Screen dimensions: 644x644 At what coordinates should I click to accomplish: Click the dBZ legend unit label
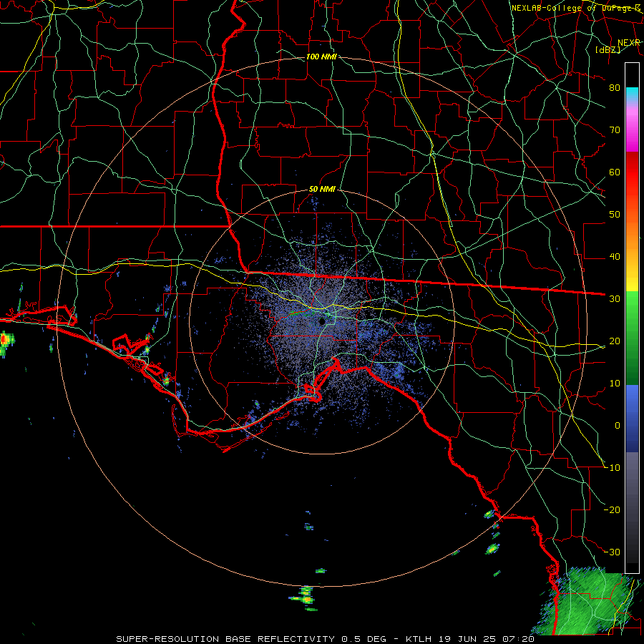(x=608, y=49)
